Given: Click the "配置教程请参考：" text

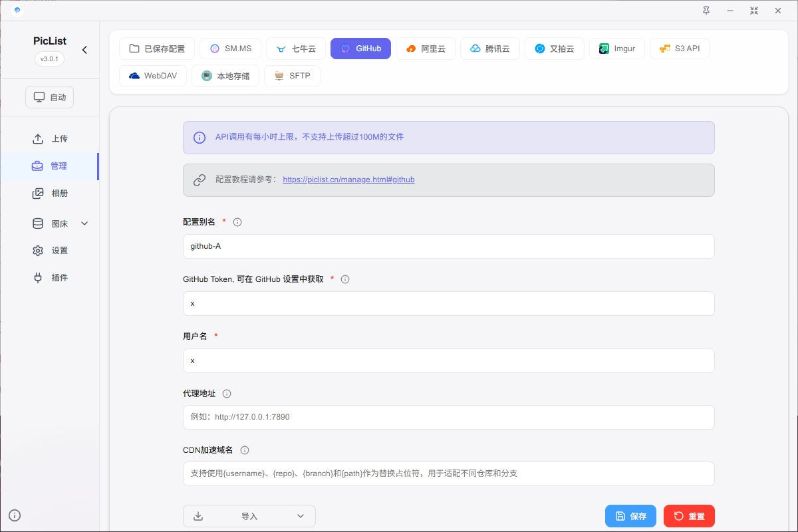Looking at the screenshot, I should (x=246, y=180).
